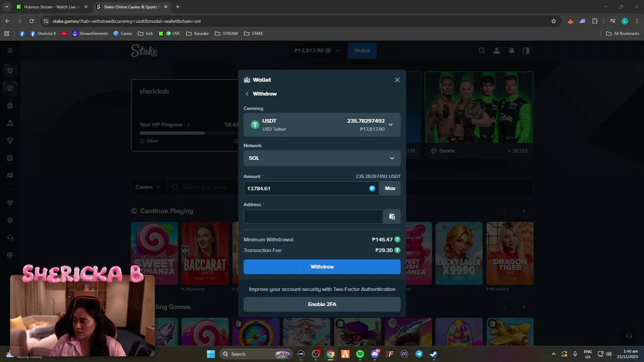Viewport: 644px width, 362px height.
Task: Open a new browser tab
Action: (x=178, y=7)
